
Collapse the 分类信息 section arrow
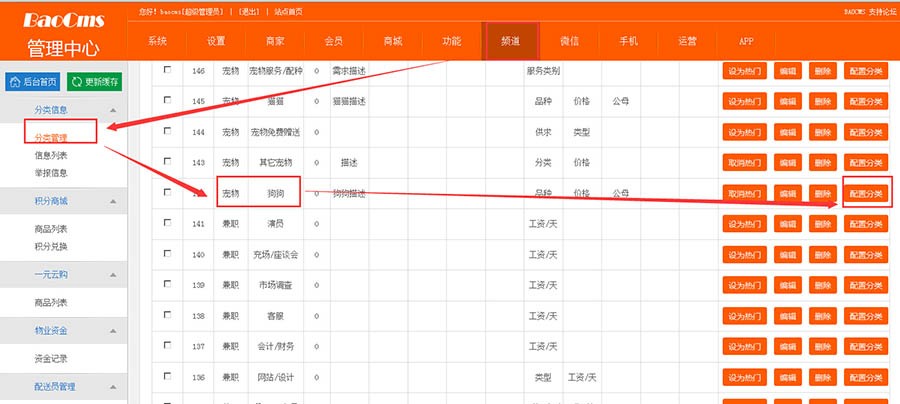pos(114,110)
